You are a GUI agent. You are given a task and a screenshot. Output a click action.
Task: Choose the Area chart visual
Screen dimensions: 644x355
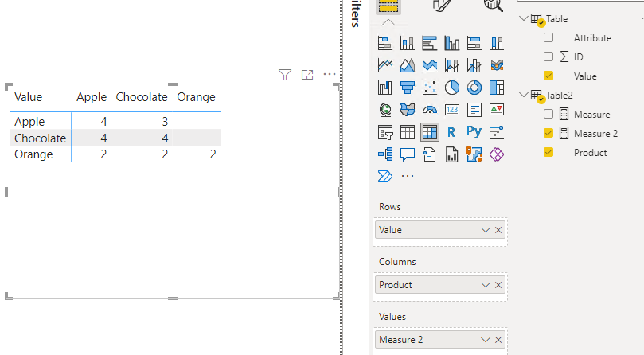click(407, 65)
